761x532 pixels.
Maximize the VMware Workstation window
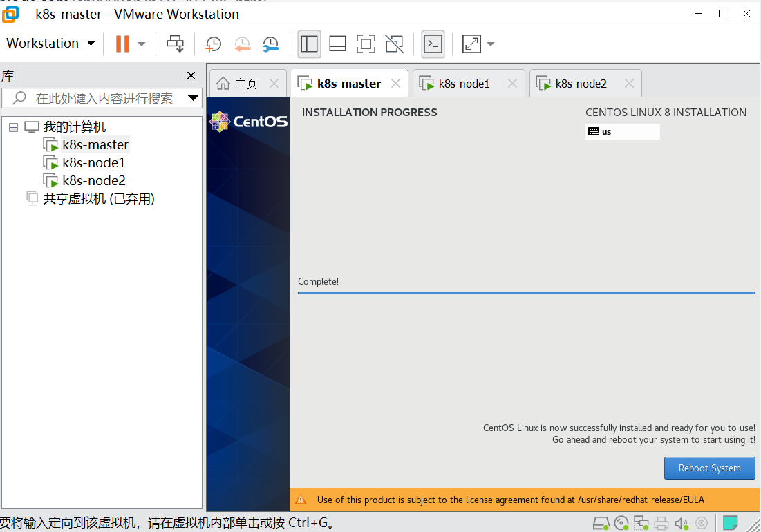723,14
